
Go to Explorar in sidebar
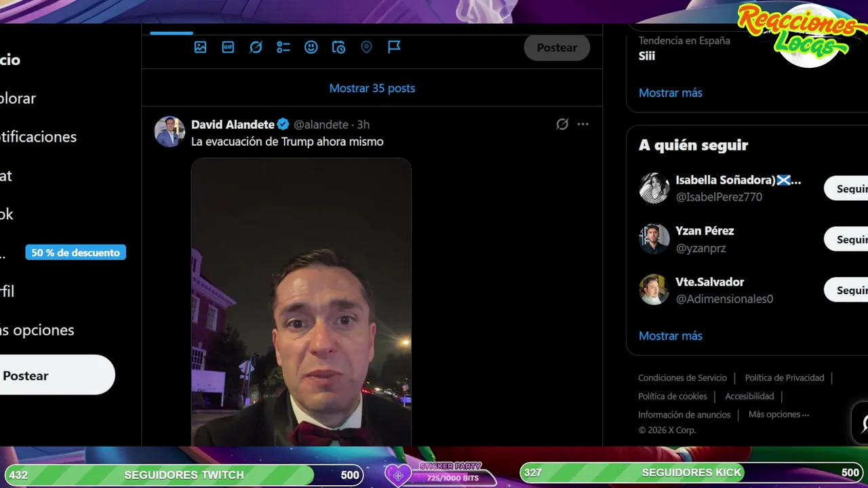18,98
